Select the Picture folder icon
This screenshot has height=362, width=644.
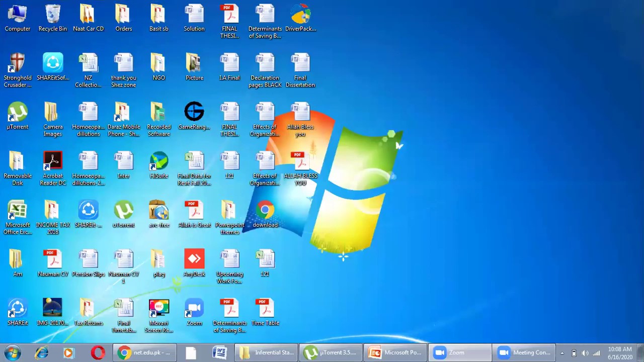pos(194,67)
